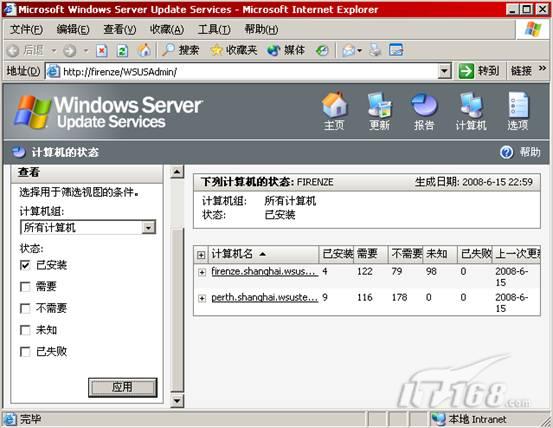
Task: Click the print toolbar icon
Action: (375, 50)
